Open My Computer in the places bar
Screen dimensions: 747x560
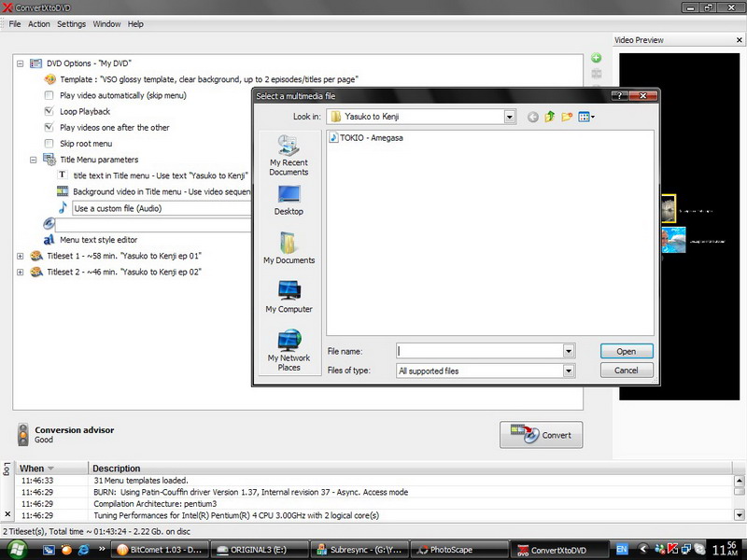point(289,297)
